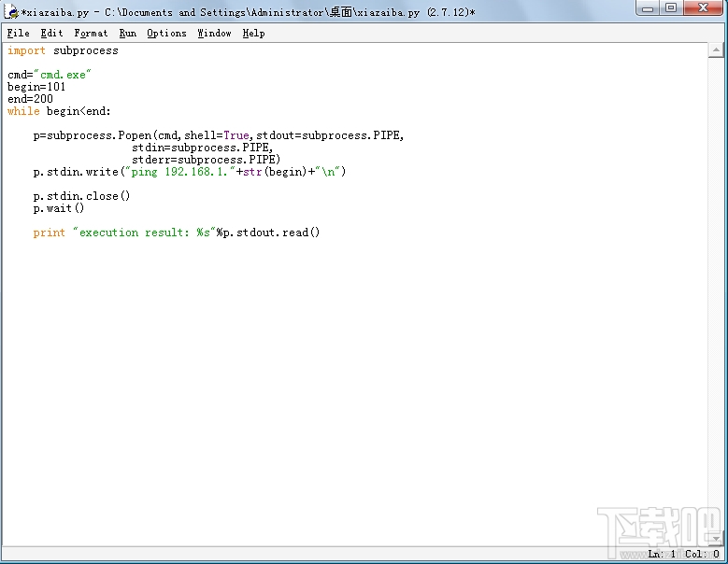Click the IDLE Python icon in title bar
This screenshot has width=728, height=564.
[10, 11]
